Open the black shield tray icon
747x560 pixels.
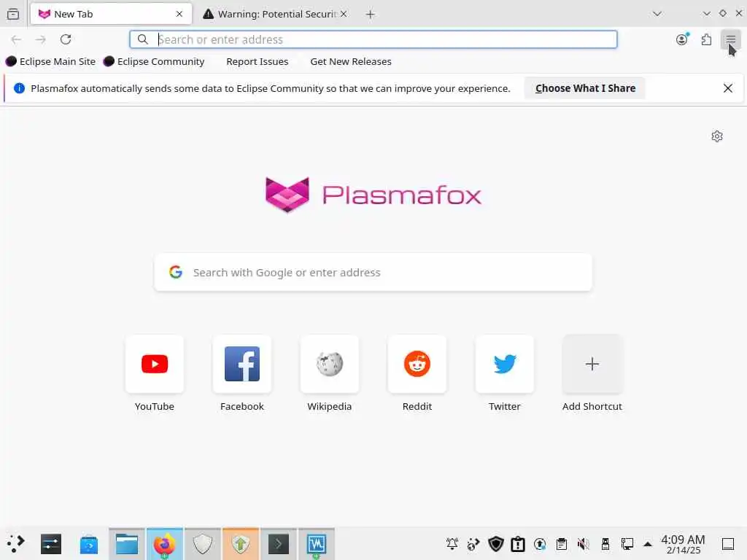496,544
